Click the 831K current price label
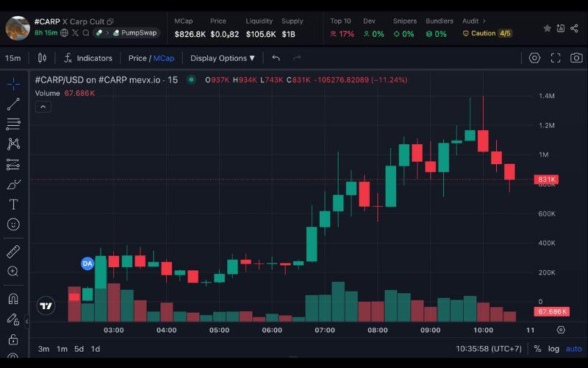The width and height of the screenshot is (588, 368). (x=546, y=180)
